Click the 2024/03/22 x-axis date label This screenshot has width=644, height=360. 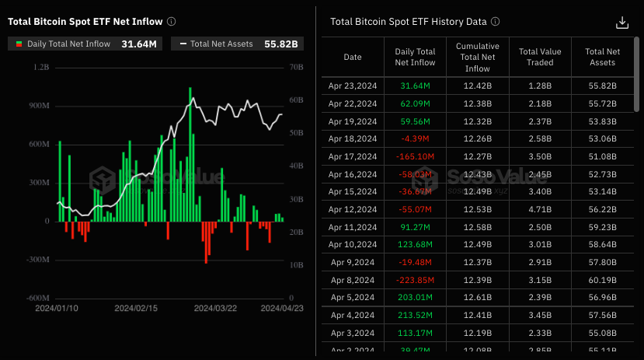pyautogui.click(x=214, y=309)
